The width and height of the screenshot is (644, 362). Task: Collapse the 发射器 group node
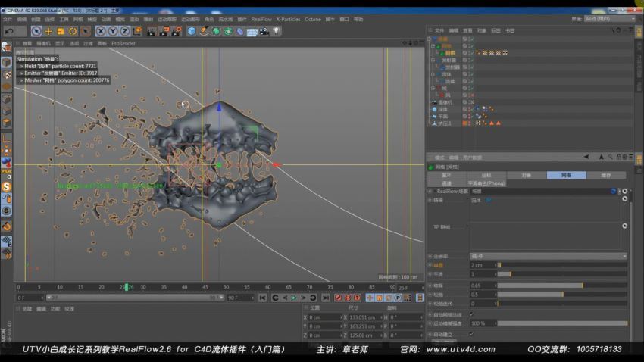[x=433, y=60]
